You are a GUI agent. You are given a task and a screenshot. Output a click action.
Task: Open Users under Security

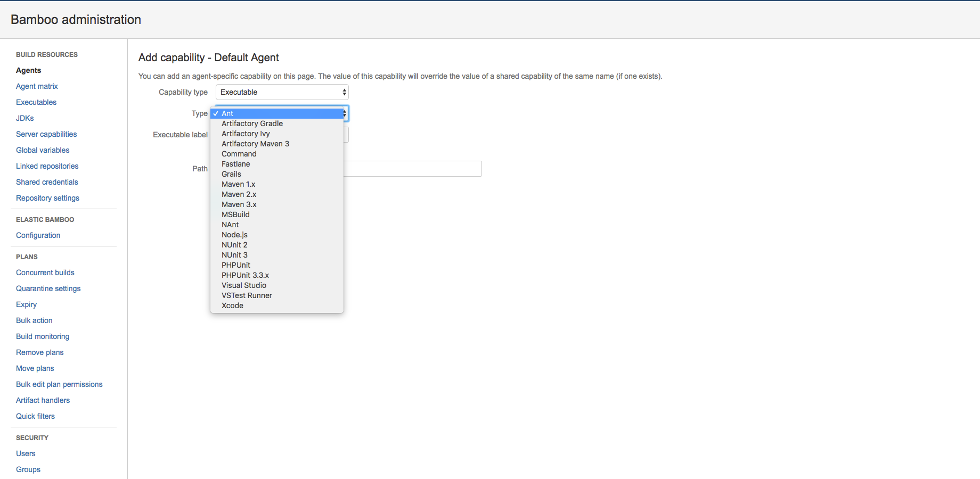pos(26,453)
